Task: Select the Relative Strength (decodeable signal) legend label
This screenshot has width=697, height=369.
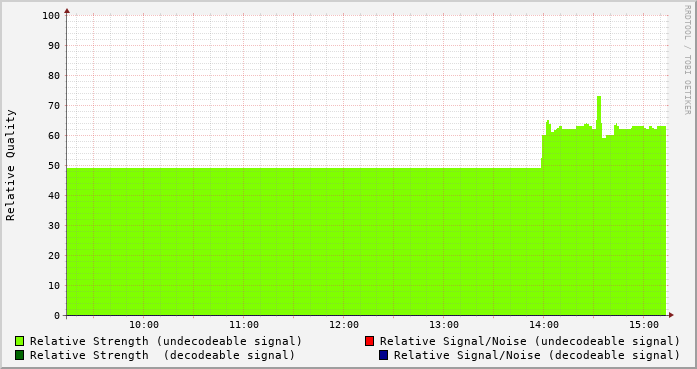Action: (x=162, y=355)
